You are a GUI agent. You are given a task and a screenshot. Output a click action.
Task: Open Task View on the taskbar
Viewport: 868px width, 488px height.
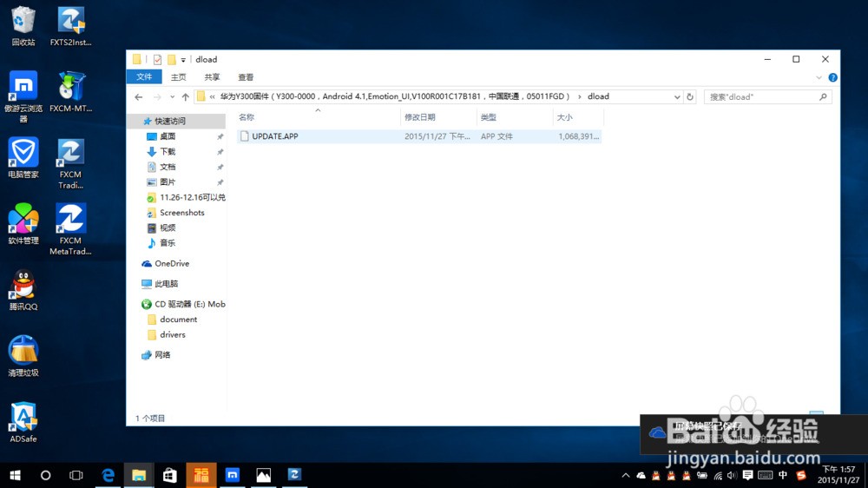point(76,475)
